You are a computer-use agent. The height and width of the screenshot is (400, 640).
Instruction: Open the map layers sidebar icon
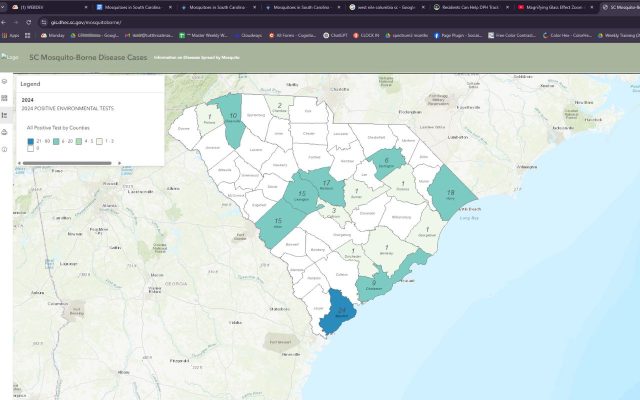click(4, 81)
